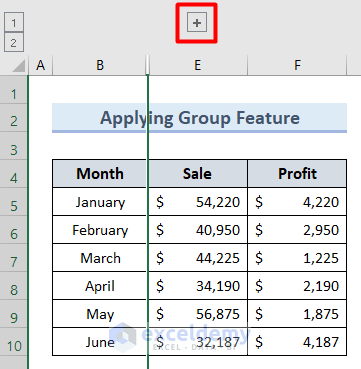Show outline level 2
The height and width of the screenshot is (369, 361).
tap(14, 42)
